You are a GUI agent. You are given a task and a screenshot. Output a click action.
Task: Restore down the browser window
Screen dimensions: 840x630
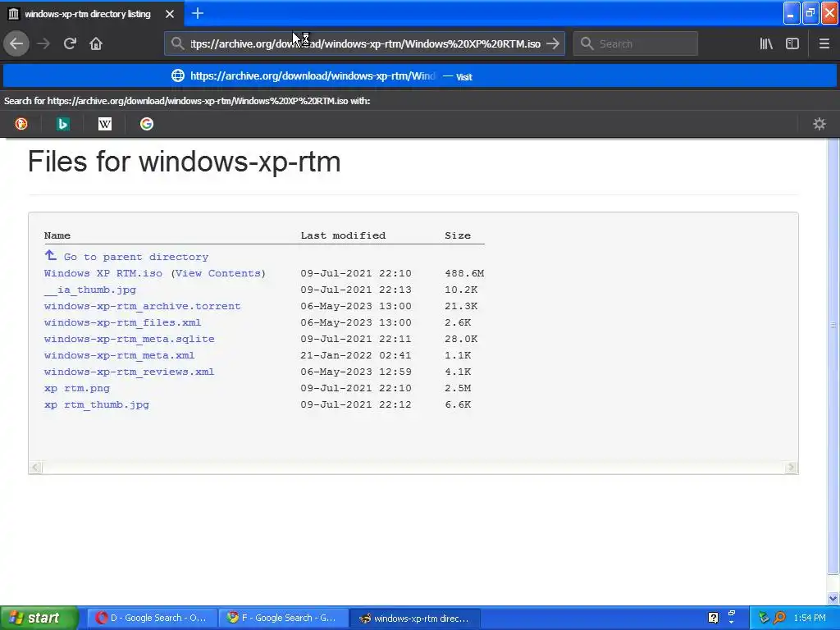810,13
